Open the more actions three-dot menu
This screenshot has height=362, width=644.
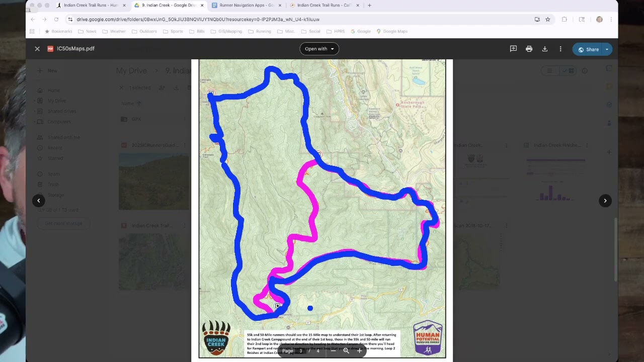click(x=560, y=49)
